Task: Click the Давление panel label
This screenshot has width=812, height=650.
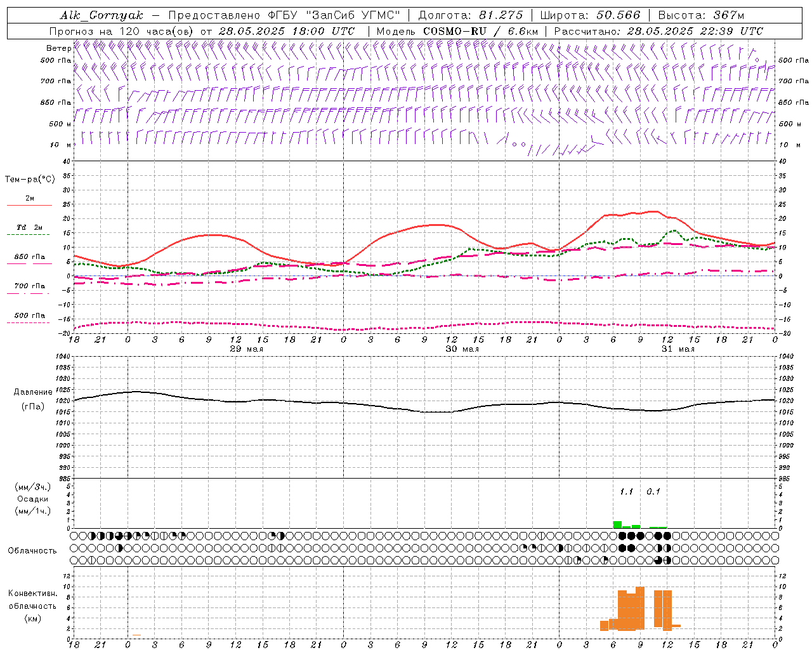Action: (33, 392)
